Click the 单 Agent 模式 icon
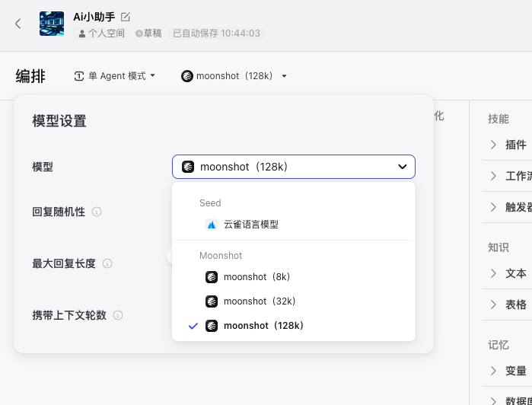532x405 pixels. coord(78,76)
